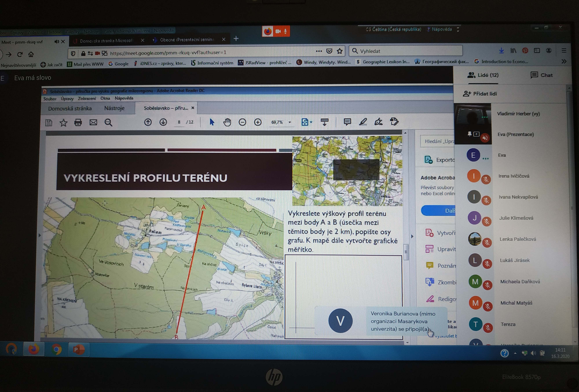Open the Firefox hamburger menu
Image resolution: width=579 pixels, height=392 pixels.
point(564,50)
